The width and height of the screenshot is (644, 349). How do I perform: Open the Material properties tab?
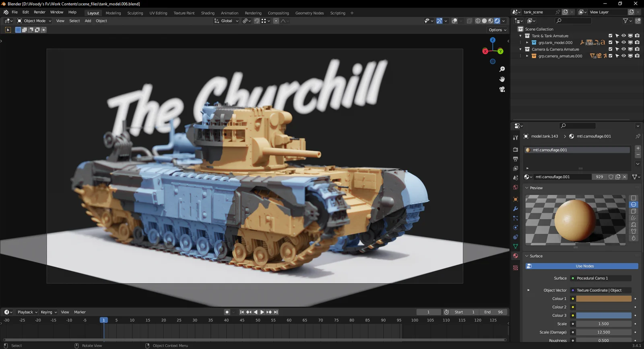[515, 256]
